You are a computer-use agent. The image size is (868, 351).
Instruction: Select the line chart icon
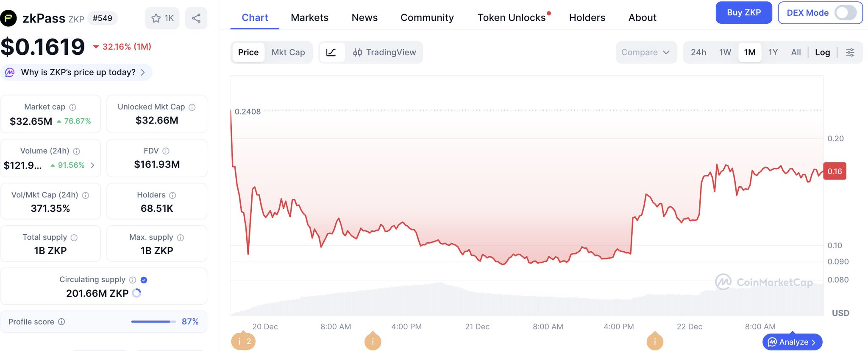coord(331,52)
